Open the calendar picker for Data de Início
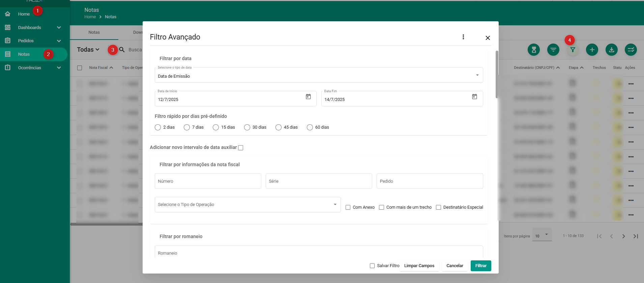The image size is (644, 283). (308, 97)
